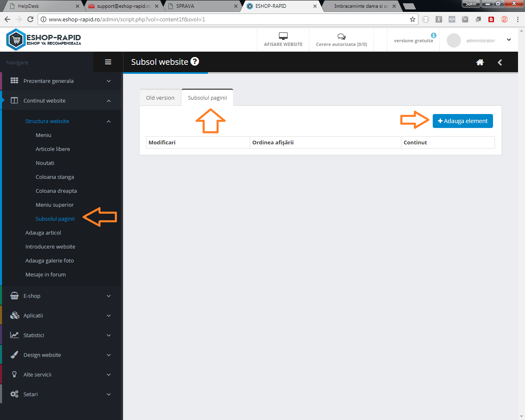Toggle the hamburger navigation menu
The height and width of the screenshot is (420, 525).
(x=108, y=62)
